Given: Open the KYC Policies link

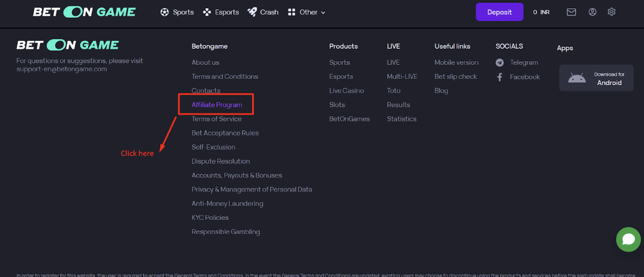Looking at the screenshot, I should click(x=210, y=217).
